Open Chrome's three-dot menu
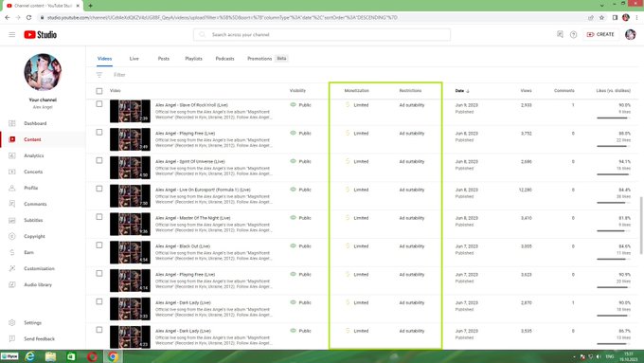 coord(637,18)
